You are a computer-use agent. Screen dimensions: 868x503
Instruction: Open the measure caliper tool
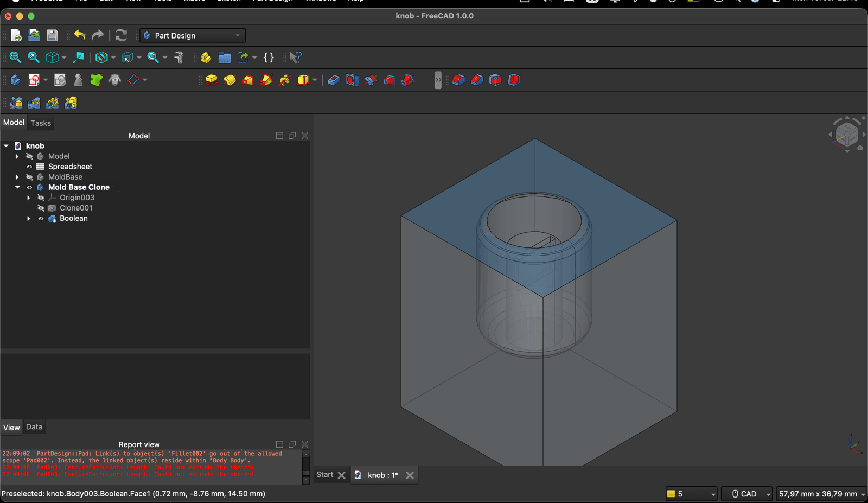coord(179,58)
